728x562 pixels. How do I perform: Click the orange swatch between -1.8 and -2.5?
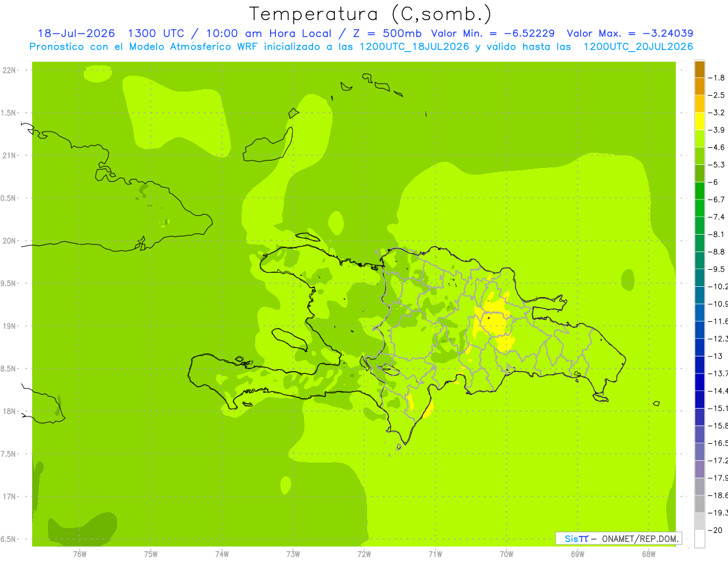pyautogui.click(x=699, y=86)
